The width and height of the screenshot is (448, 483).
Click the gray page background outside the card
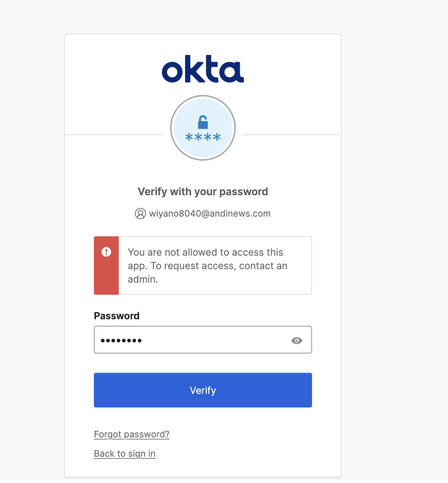tap(393, 242)
